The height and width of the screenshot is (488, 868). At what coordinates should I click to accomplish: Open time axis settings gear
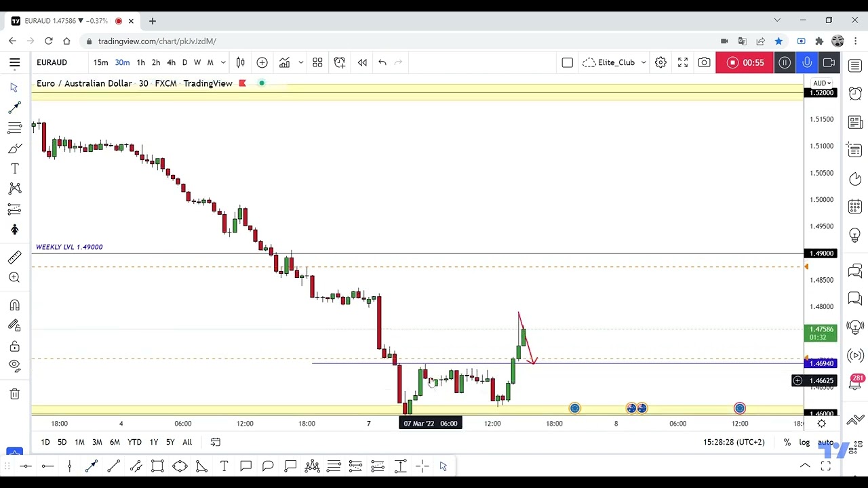tap(821, 424)
